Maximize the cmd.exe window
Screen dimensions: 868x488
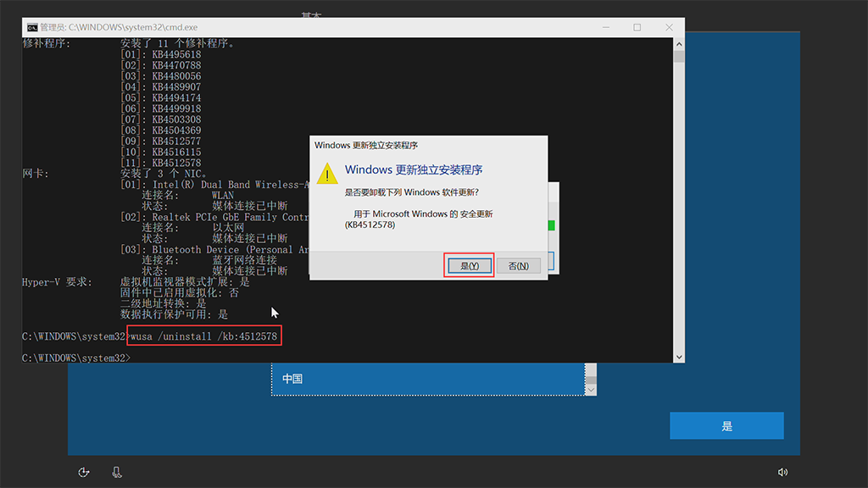click(x=637, y=27)
